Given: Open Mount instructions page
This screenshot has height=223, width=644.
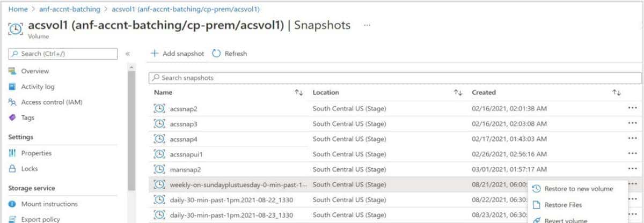Looking at the screenshot, I should [49, 204].
